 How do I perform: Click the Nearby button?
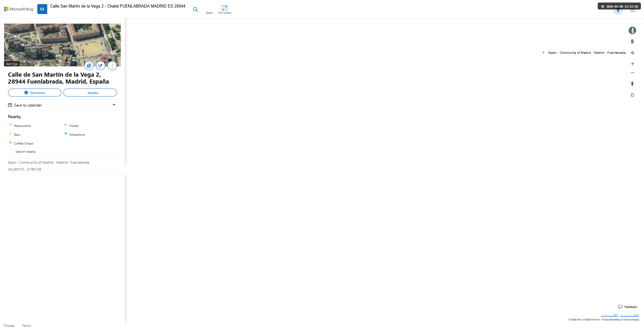coord(90,93)
